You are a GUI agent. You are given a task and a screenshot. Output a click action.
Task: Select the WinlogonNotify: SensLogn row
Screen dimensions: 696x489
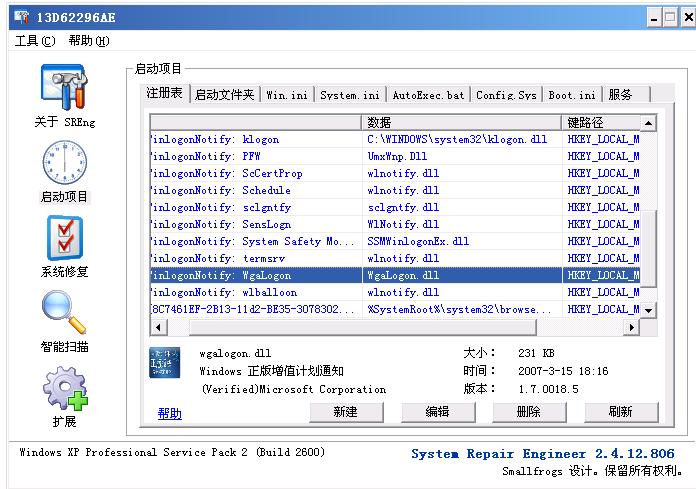click(395, 225)
